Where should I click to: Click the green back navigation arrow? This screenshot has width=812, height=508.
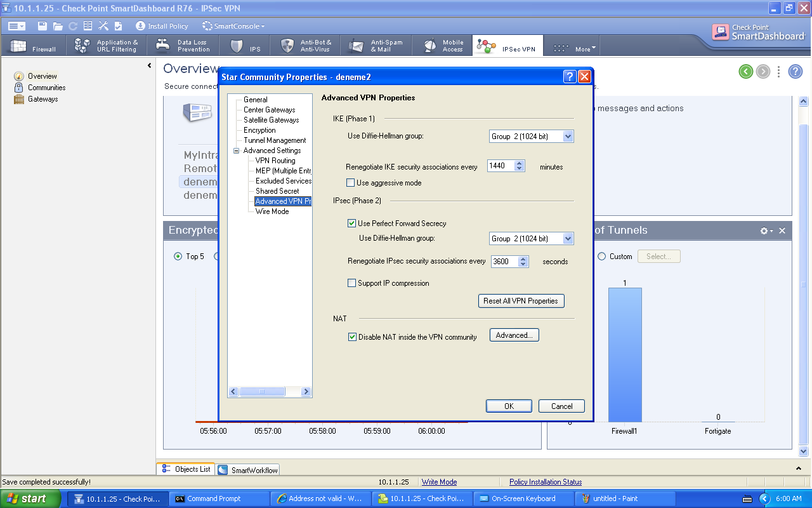[746, 71]
